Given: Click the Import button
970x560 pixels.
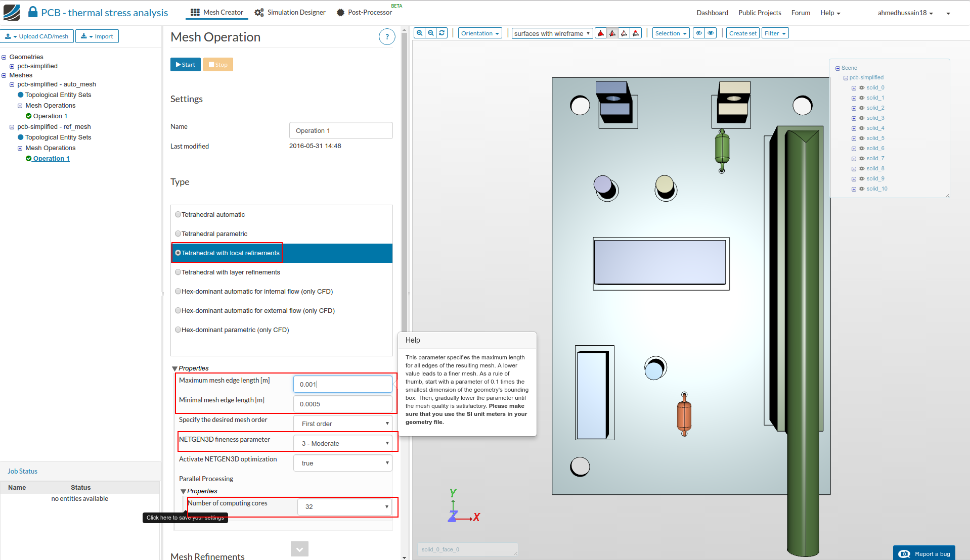Looking at the screenshot, I should coord(97,36).
